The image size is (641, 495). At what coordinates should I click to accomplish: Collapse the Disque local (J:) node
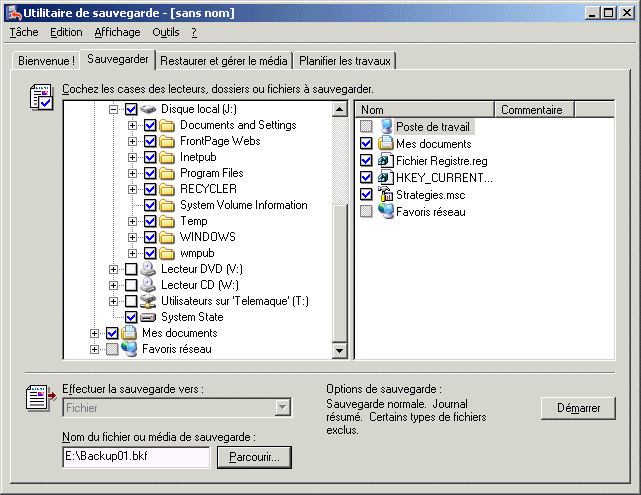pos(113,109)
